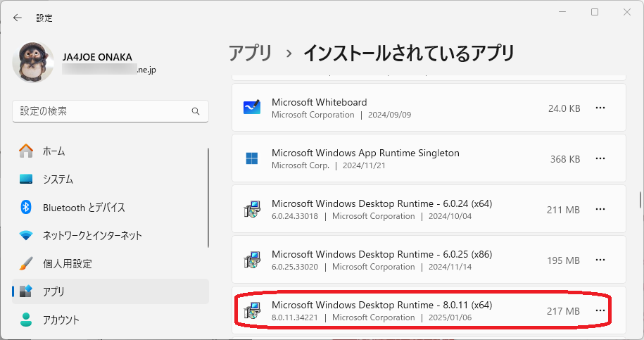Click the ホーム house icon
This screenshot has height=340, width=644.
(x=26, y=151)
